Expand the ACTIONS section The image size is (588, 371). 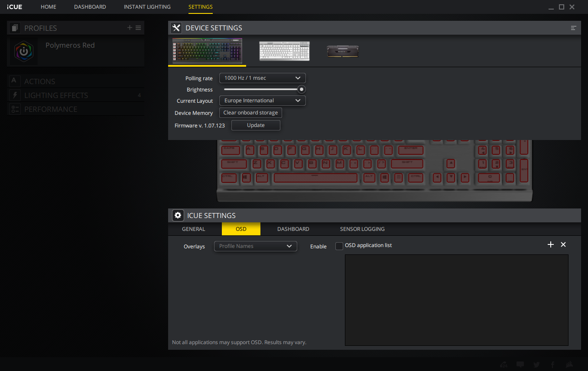(76, 81)
